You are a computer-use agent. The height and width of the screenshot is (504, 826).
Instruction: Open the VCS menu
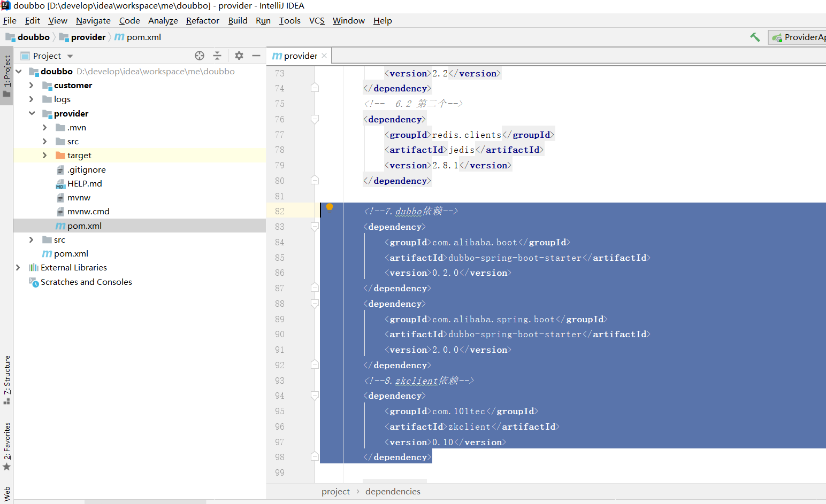(x=317, y=20)
